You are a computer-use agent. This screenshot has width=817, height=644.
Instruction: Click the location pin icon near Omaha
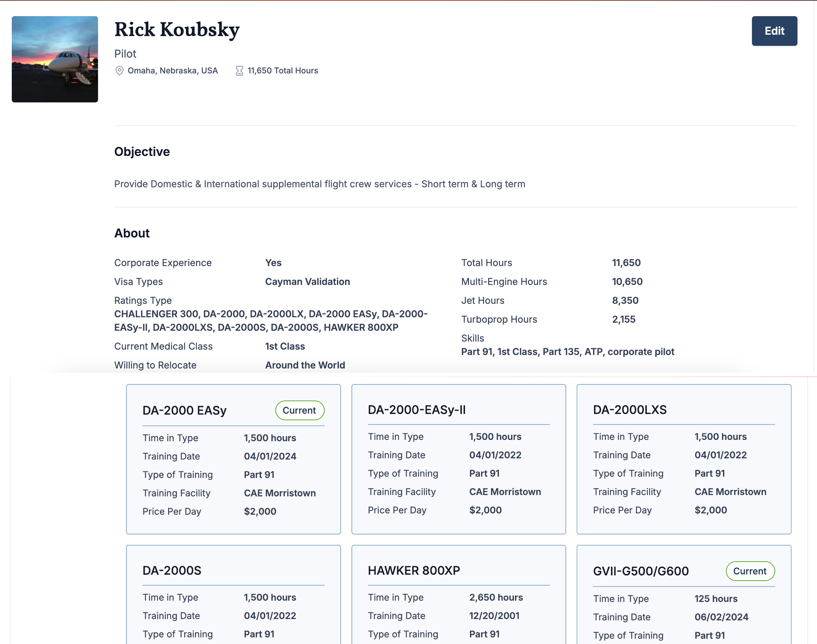coord(120,71)
